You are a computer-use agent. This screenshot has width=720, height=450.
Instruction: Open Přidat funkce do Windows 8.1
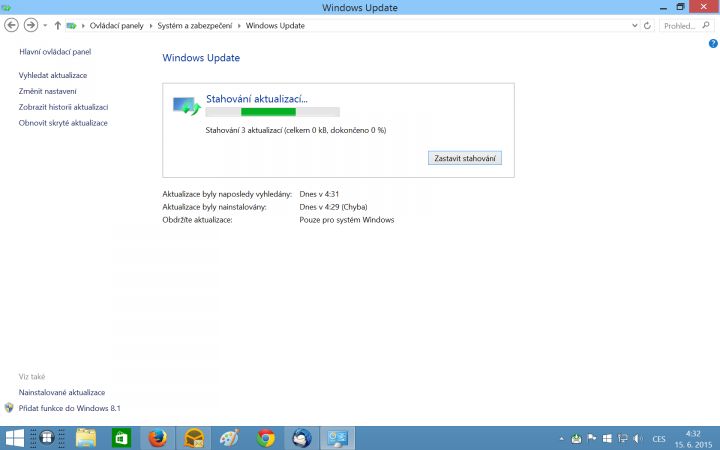click(69, 408)
